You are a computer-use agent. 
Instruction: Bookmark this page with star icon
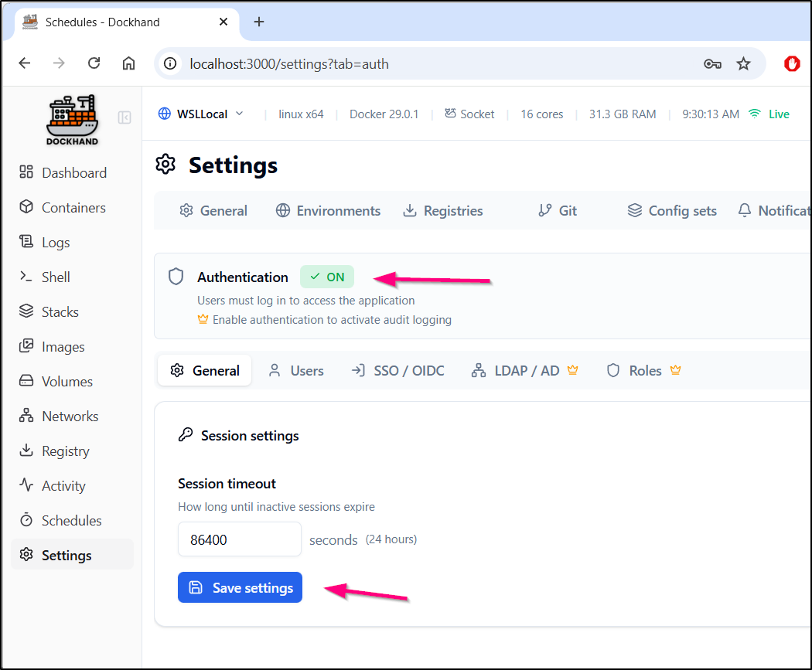pyautogui.click(x=743, y=63)
